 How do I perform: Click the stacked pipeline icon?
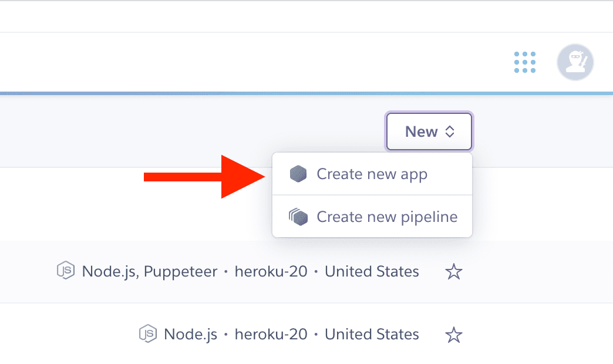tap(299, 217)
